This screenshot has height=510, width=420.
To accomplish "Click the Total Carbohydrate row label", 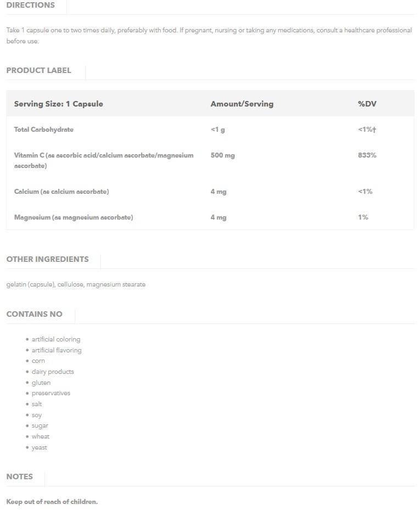I will (x=43, y=130).
